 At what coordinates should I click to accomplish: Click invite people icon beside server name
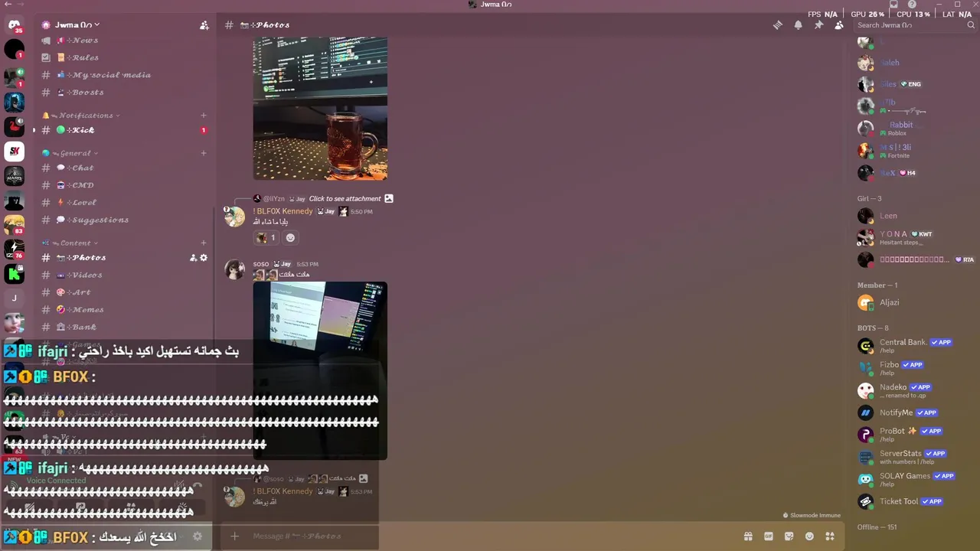[x=204, y=25]
